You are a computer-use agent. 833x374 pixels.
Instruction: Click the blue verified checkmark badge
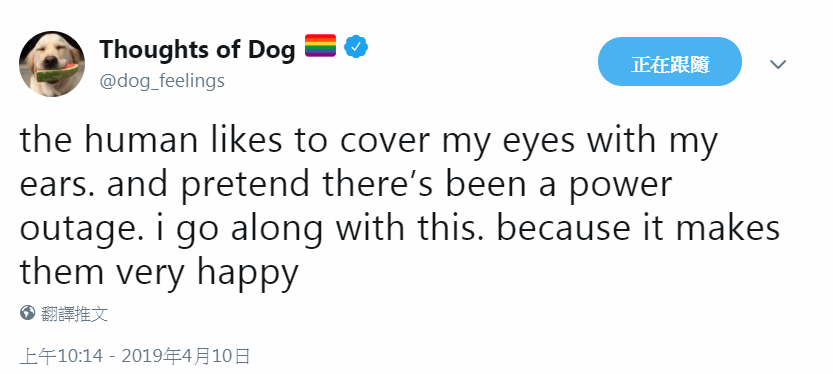(356, 47)
